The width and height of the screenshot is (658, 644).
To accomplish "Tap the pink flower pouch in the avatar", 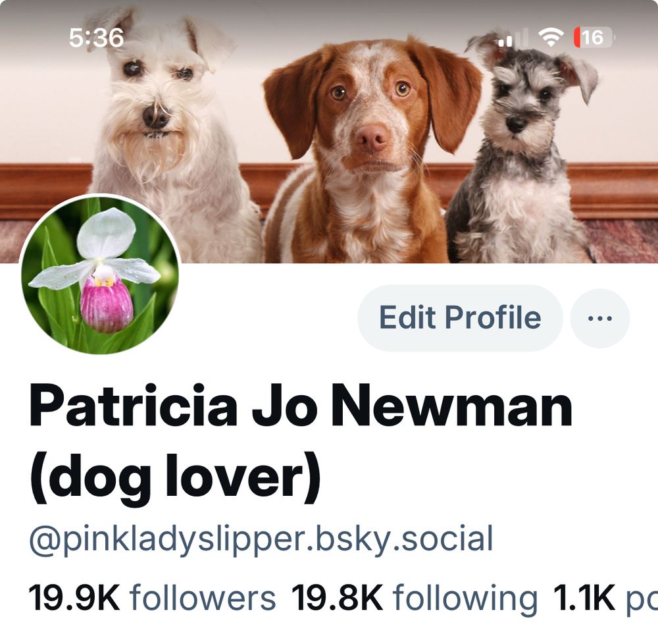I will (107, 303).
